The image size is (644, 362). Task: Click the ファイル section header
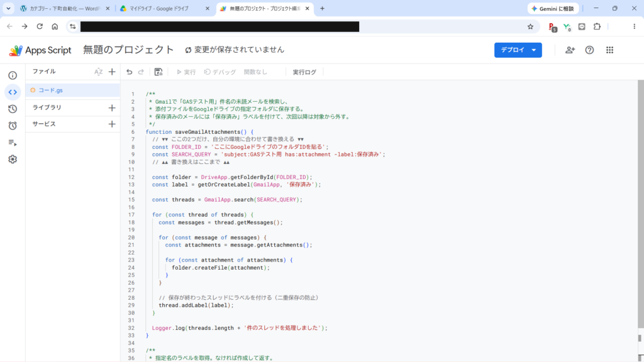pyautogui.click(x=44, y=72)
